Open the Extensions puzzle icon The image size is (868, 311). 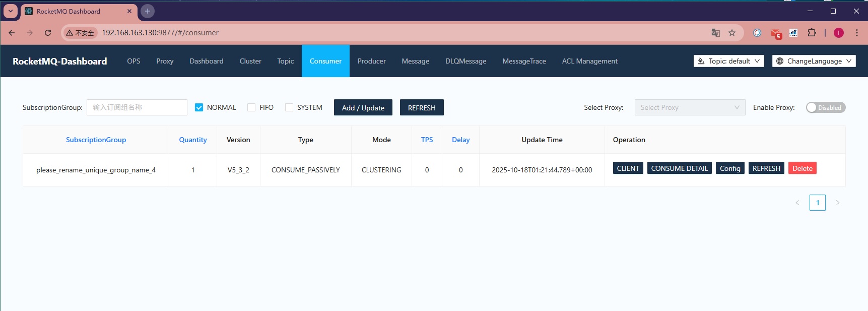click(812, 33)
